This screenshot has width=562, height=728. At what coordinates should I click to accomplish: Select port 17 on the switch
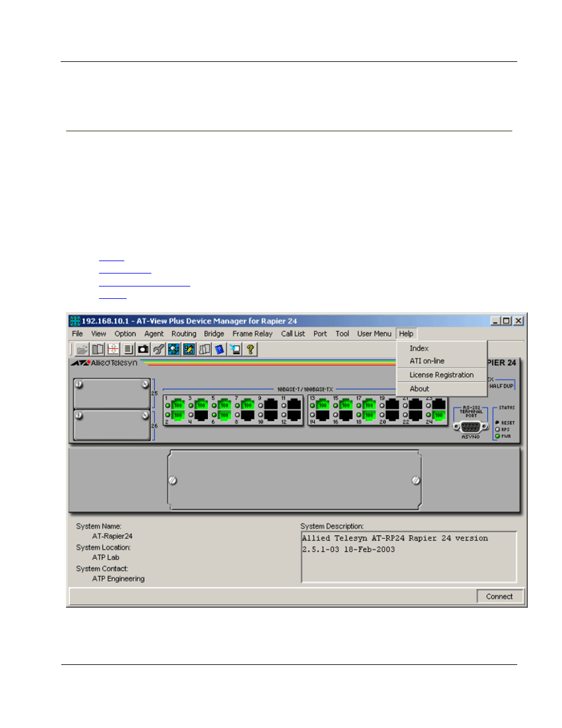(x=369, y=405)
